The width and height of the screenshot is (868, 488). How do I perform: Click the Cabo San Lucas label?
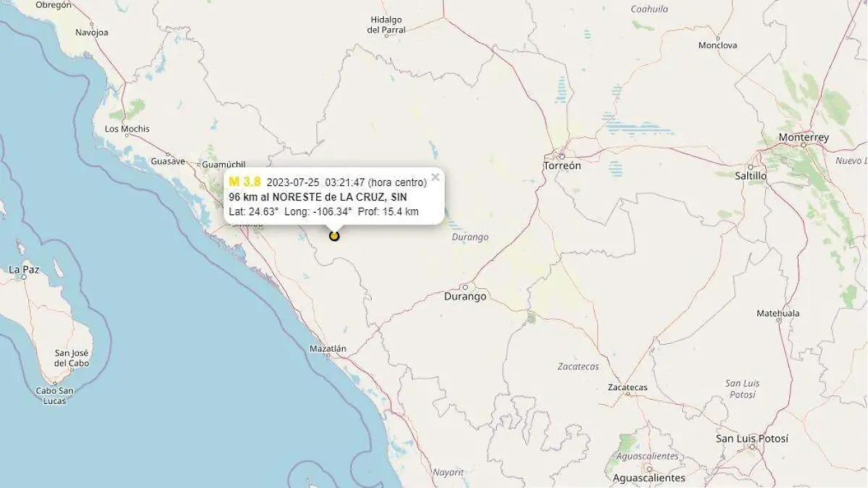55,395
